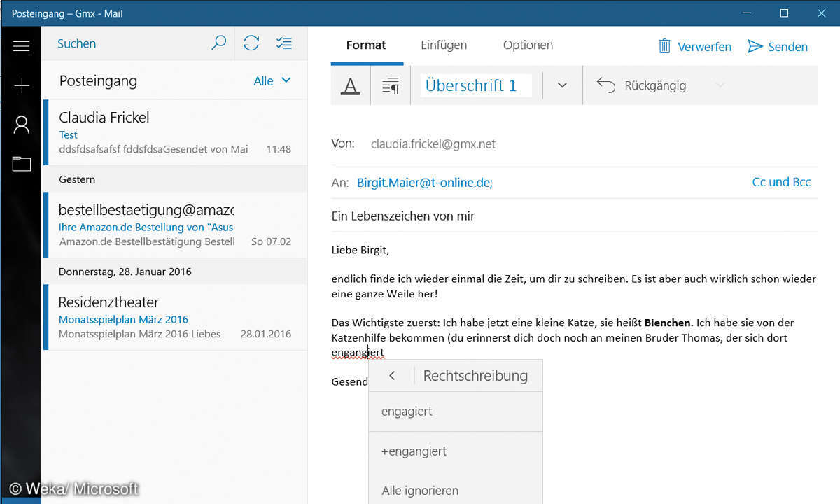
Task: Click the bold word 'Bienchen' in body
Action: pyautogui.click(x=668, y=323)
